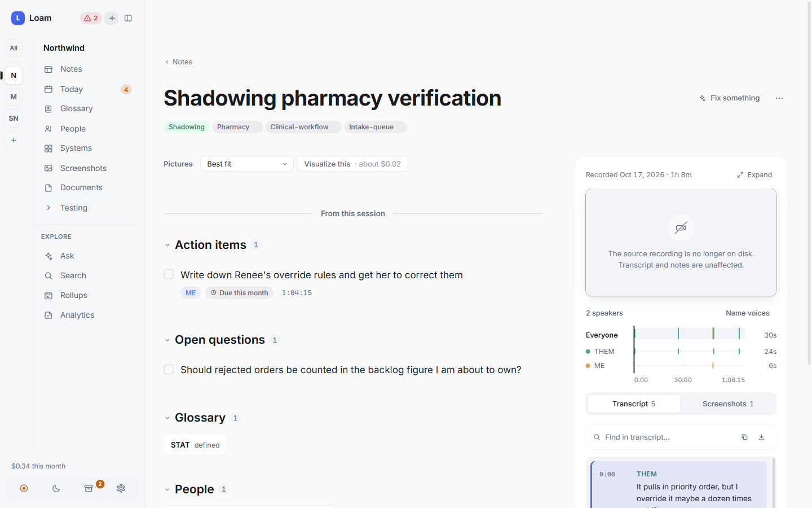812x508 pixels.
Task: Collapse the Glossary section
Action: click(x=167, y=418)
